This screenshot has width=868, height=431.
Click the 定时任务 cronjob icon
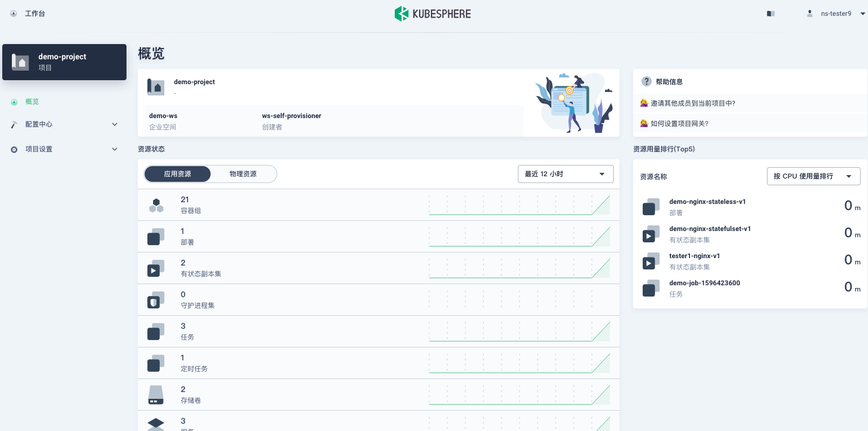click(156, 363)
